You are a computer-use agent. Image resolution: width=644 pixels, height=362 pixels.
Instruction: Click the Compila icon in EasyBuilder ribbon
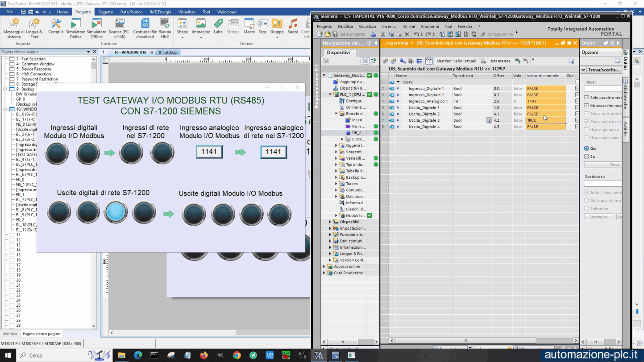click(56, 28)
